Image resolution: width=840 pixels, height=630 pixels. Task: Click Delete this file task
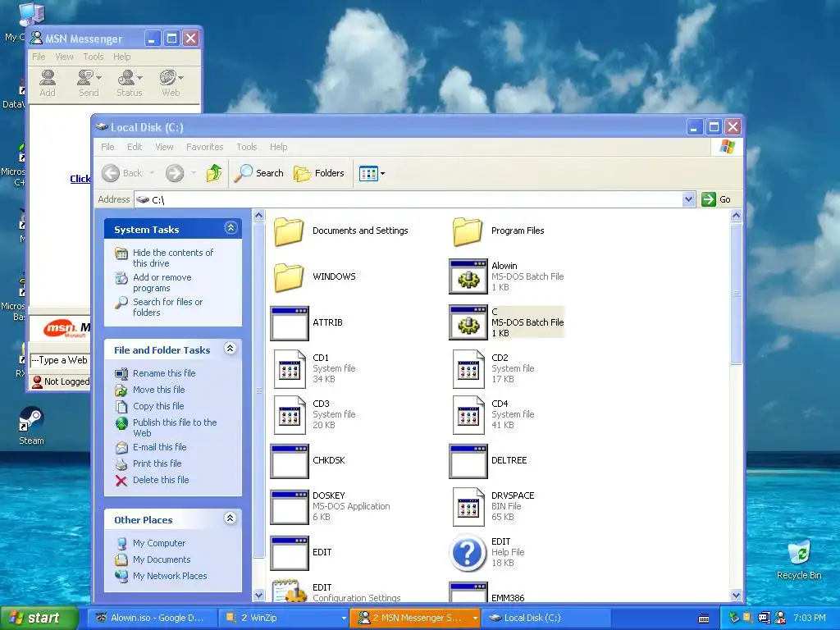click(161, 480)
